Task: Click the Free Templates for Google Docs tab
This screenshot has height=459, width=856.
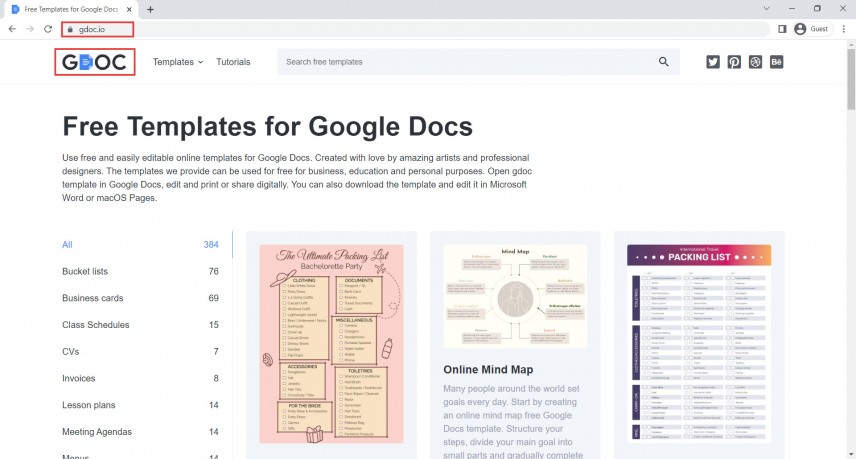Action: (72, 9)
